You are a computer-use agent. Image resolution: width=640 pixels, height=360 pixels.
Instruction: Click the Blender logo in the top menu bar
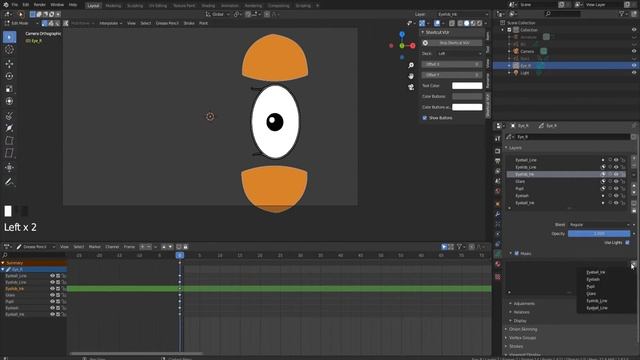pos(5,4)
